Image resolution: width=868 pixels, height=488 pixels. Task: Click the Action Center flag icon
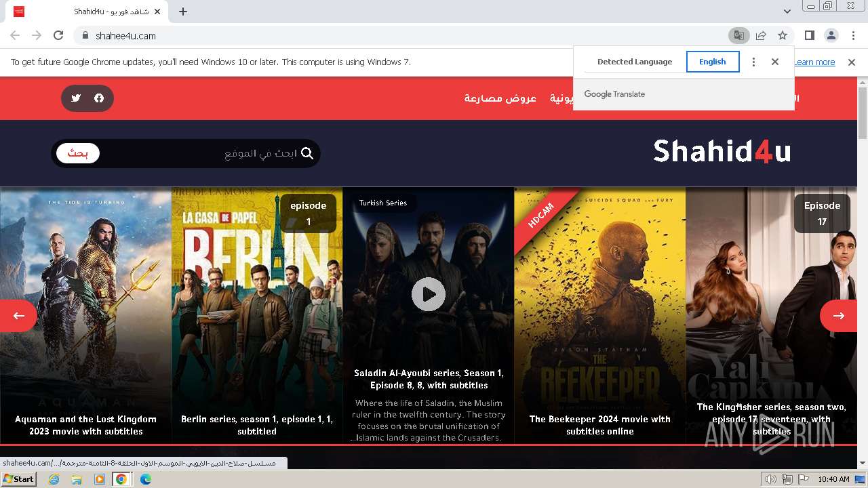[804, 479]
